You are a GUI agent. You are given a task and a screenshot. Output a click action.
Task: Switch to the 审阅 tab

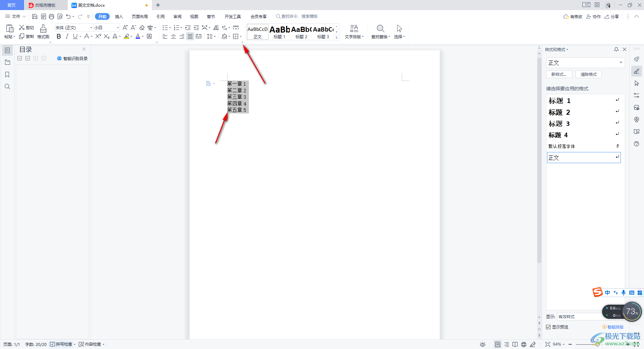177,16
